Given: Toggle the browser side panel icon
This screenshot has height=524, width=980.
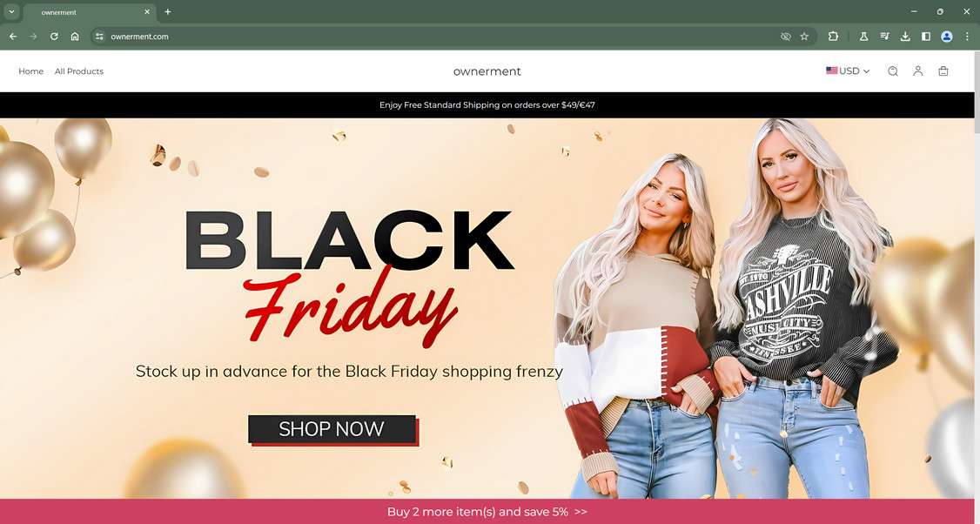Looking at the screenshot, I should coord(926,37).
